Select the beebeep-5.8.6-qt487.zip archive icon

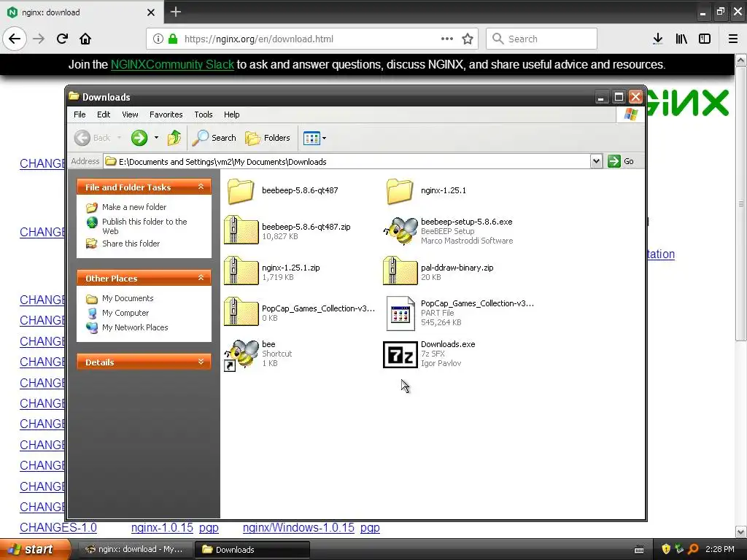(241, 231)
